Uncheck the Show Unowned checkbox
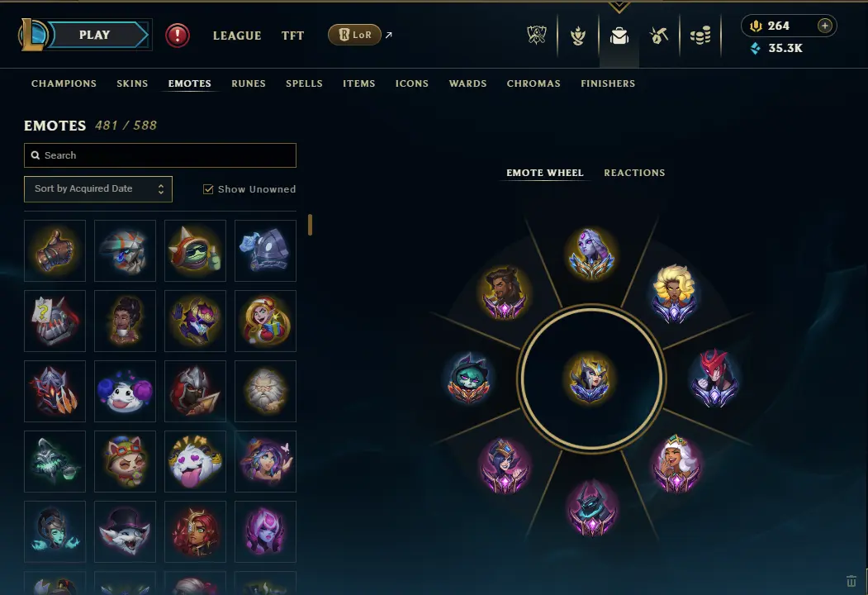 (208, 189)
